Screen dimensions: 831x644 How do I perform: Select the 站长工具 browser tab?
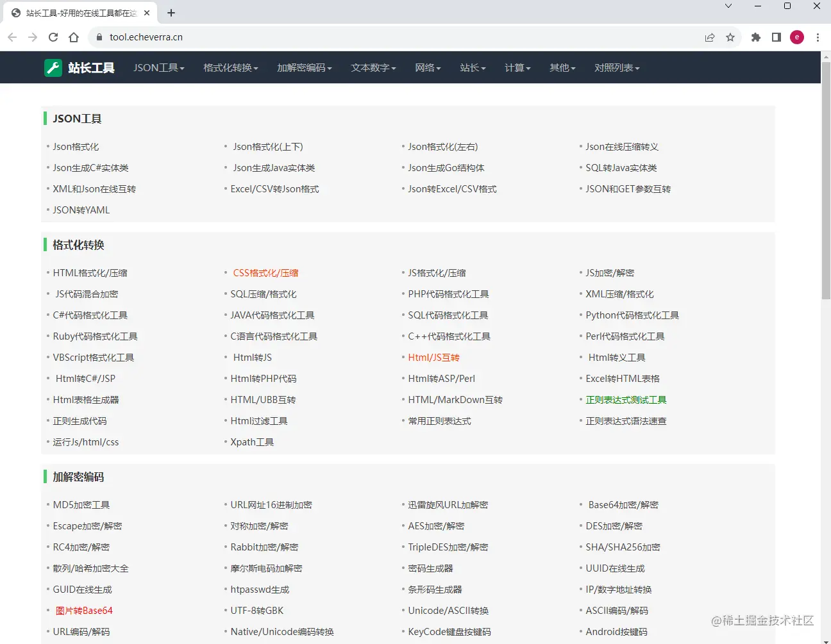[80, 13]
